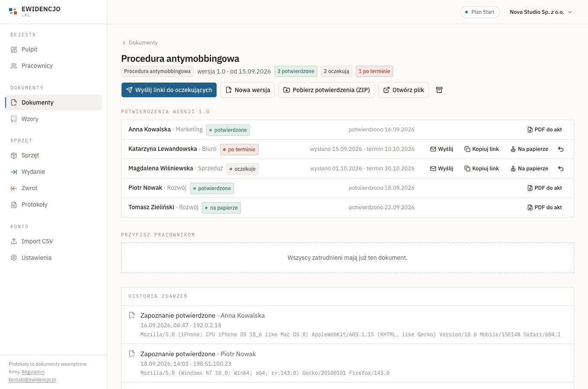Click the 3 potwierdzone badge

coord(296,71)
